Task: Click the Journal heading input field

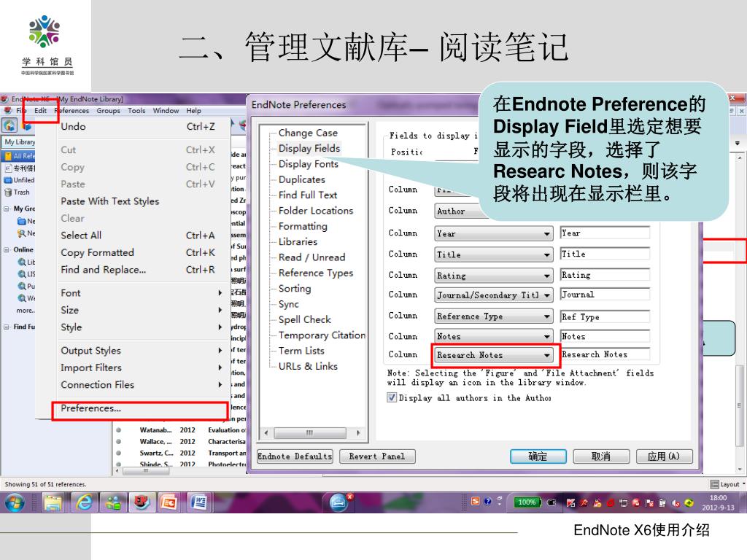Action: [x=605, y=295]
